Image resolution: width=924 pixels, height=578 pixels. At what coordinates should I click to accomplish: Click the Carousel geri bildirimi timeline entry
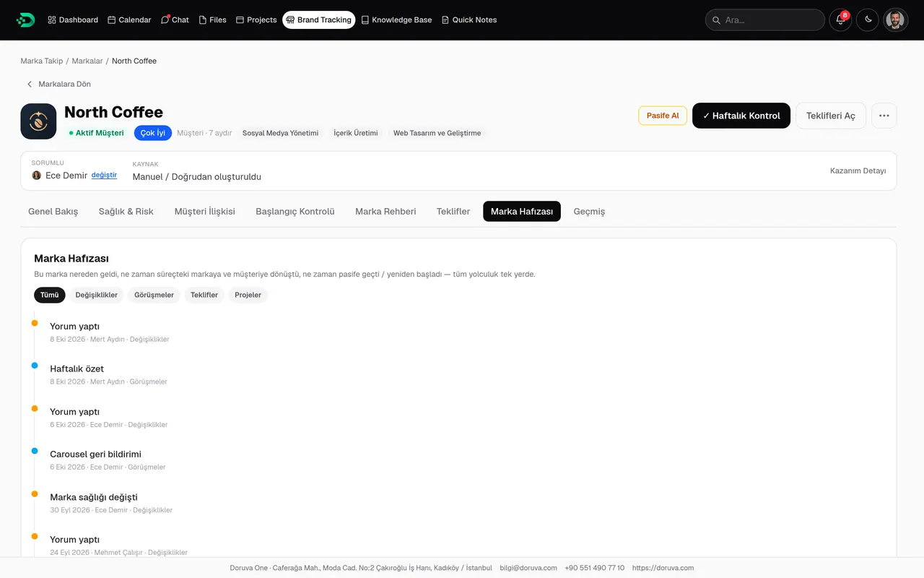point(96,454)
